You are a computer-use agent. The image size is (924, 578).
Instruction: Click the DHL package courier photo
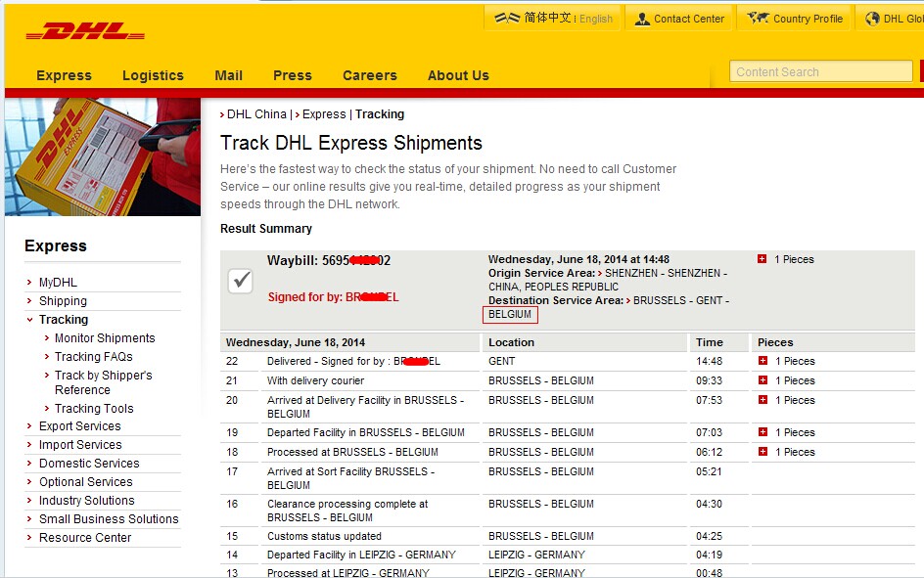coord(103,156)
